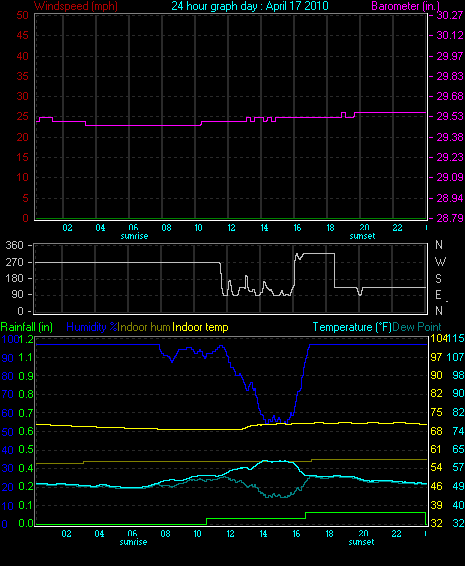465x566 pixels.
Task: Click the 50 windspeed scale value
Action: [x=22, y=15]
